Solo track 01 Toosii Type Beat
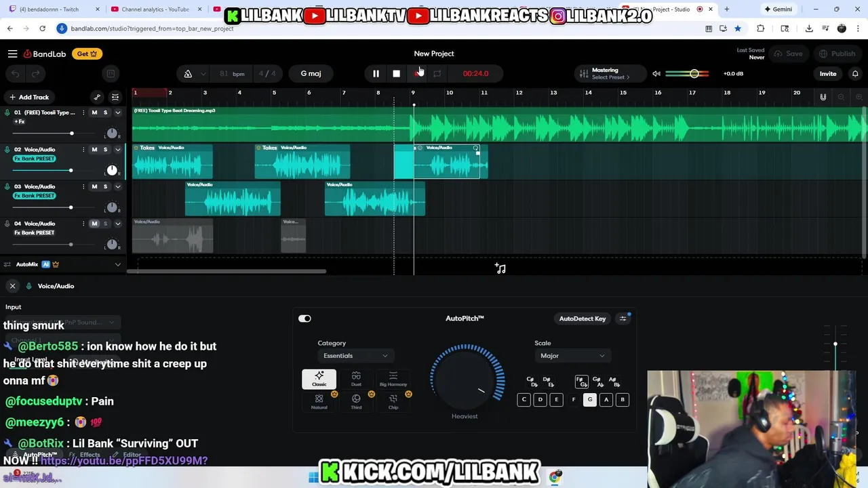The width and height of the screenshot is (868, 488). (105, 113)
